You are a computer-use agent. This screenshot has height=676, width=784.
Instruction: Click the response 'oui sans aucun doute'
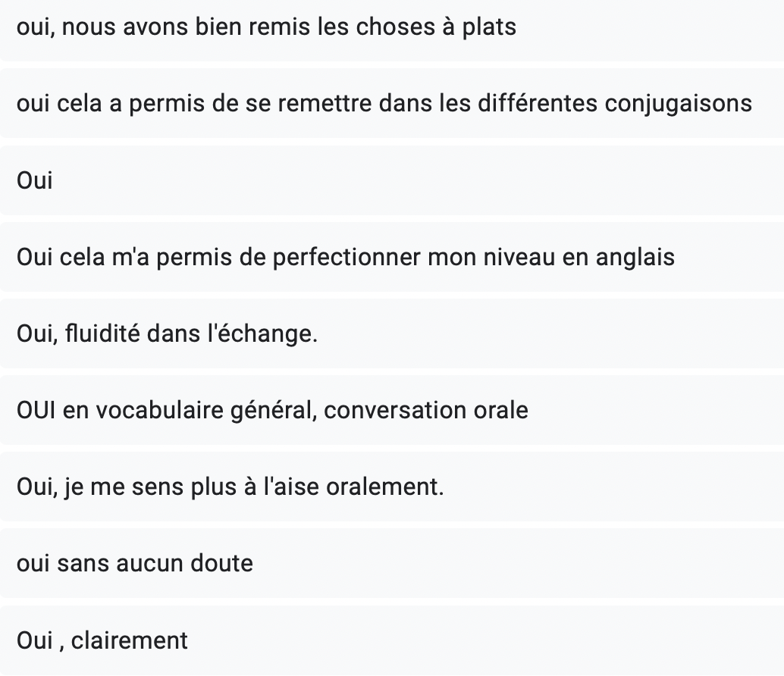[x=392, y=564]
